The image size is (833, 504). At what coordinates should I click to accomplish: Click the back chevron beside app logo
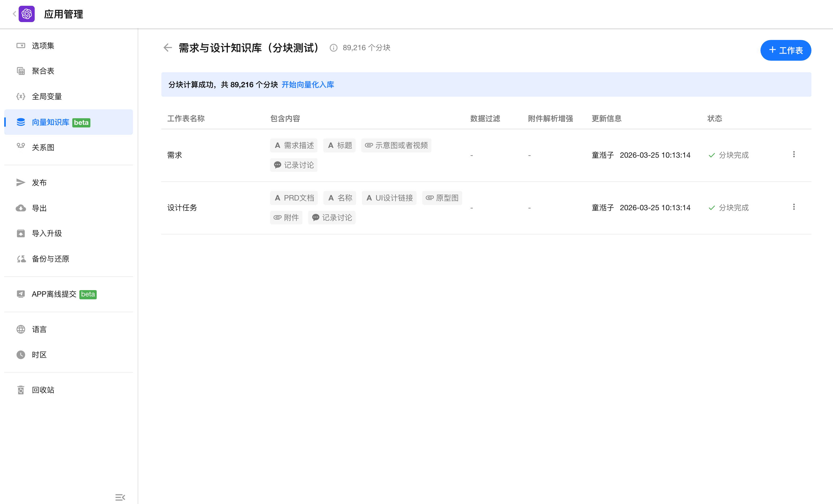[x=14, y=14]
